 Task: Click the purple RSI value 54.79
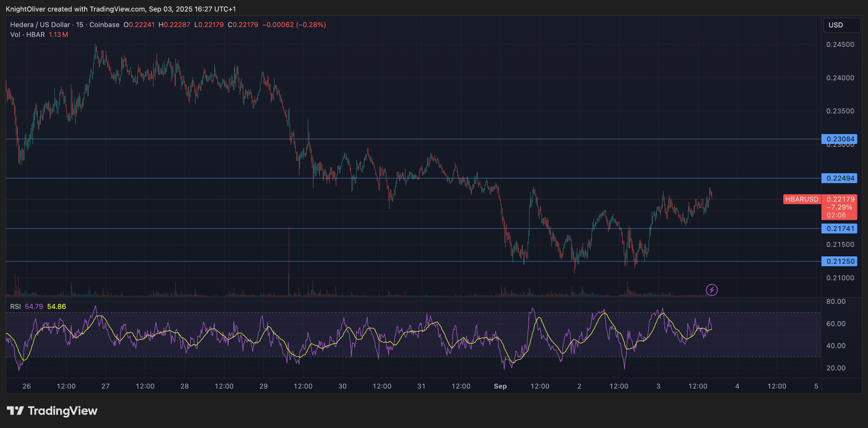pos(33,307)
